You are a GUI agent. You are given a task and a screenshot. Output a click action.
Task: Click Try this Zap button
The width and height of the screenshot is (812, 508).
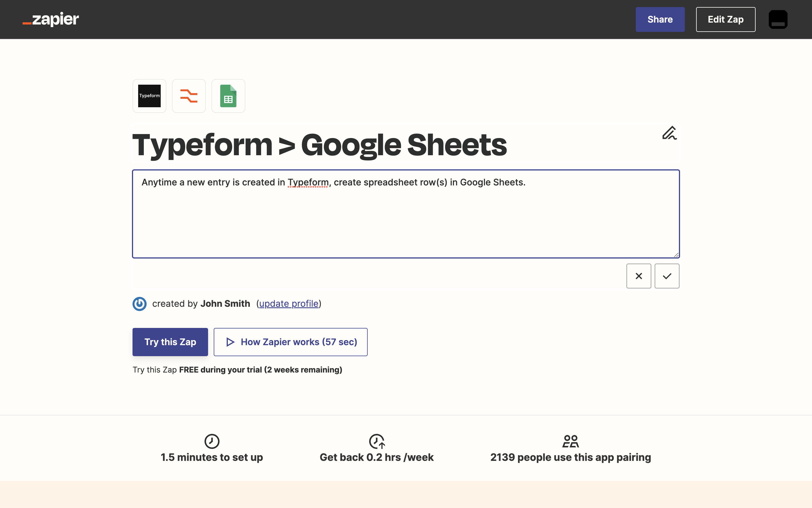(x=170, y=342)
